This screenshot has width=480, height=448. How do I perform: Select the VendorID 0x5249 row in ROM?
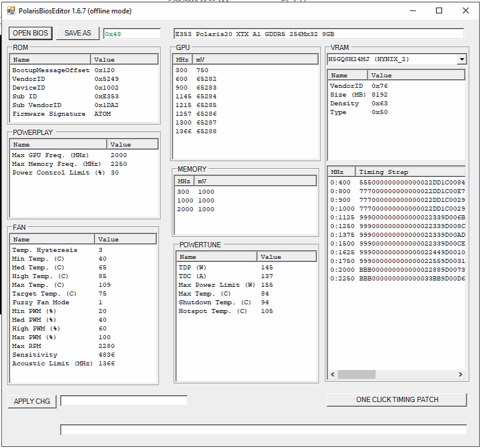[x=65, y=79]
